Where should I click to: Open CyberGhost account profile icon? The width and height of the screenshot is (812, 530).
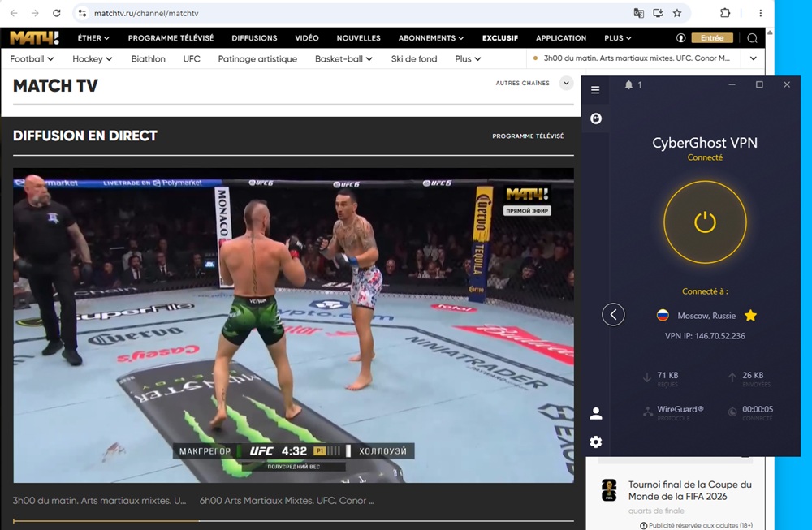point(596,413)
